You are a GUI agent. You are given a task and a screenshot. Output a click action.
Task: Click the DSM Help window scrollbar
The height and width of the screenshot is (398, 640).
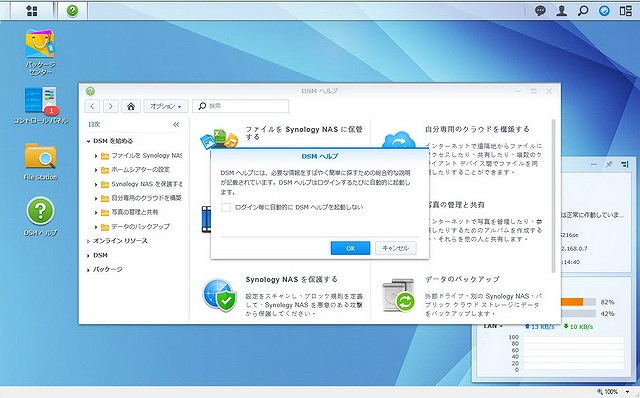pyautogui.click(x=553, y=196)
